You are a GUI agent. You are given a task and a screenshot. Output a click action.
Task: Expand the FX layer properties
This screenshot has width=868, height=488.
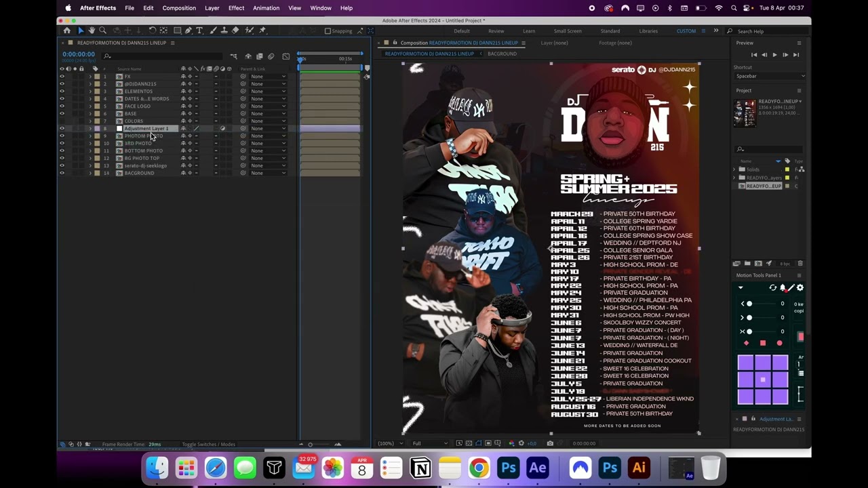tap(90, 77)
